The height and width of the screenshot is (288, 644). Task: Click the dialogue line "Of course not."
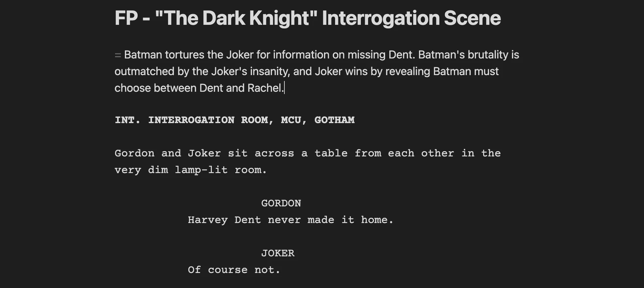[x=234, y=270]
